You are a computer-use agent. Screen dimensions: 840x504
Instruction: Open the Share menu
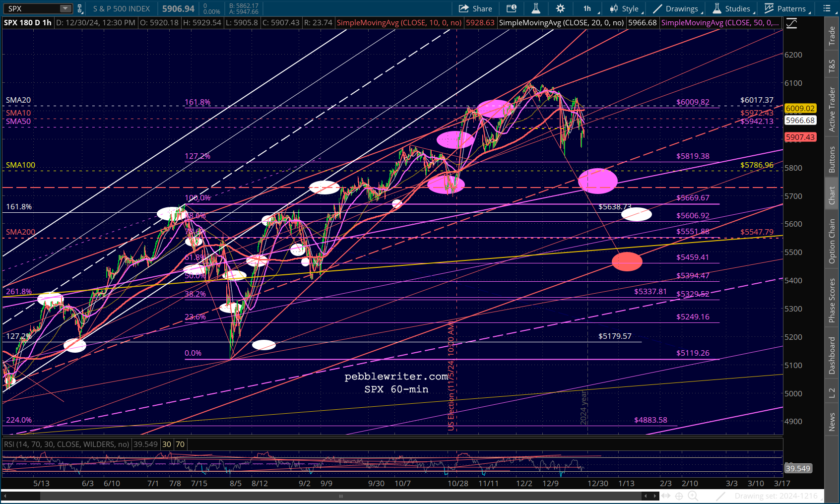click(475, 8)
